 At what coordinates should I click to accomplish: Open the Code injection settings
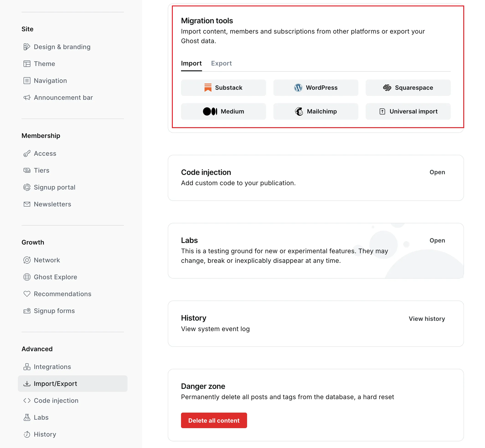point(437,172)
